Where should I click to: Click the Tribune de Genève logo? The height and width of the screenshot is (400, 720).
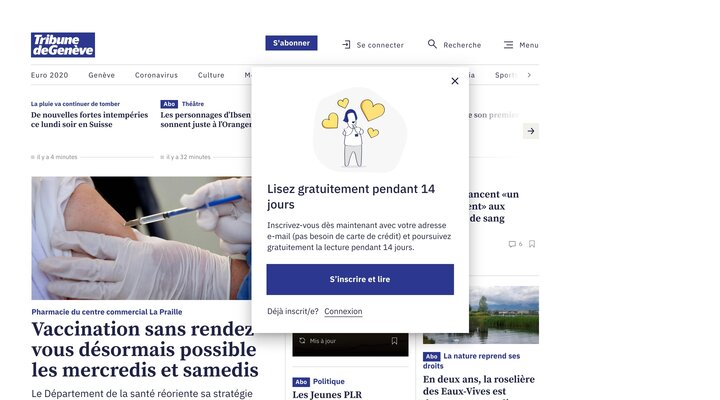tap(63, 45)
